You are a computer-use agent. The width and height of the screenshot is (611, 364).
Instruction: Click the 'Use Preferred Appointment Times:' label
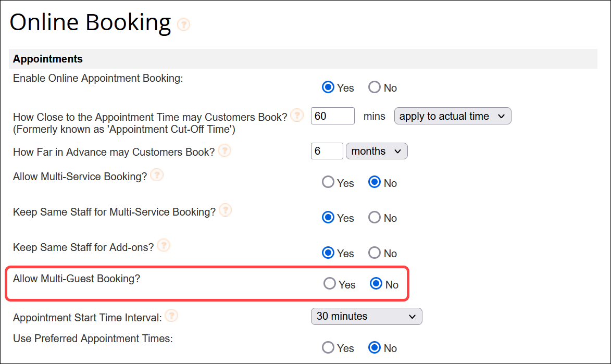coord(93,338)
